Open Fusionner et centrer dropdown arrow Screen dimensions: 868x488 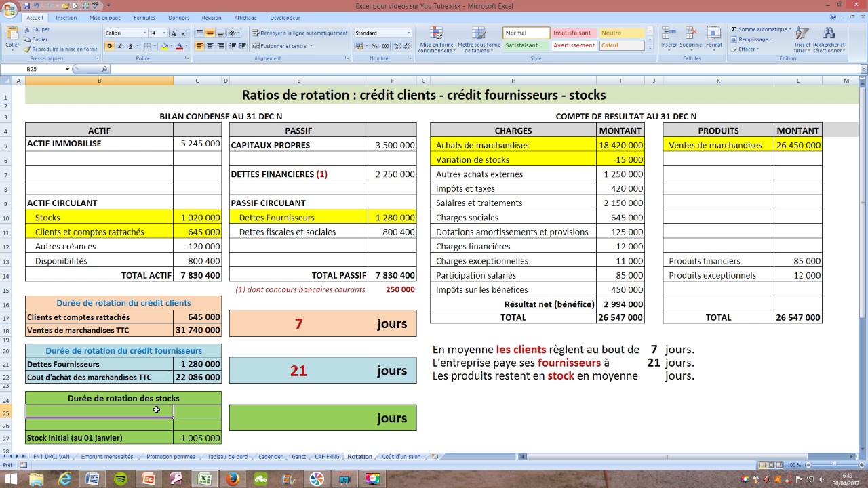(311, 46)
